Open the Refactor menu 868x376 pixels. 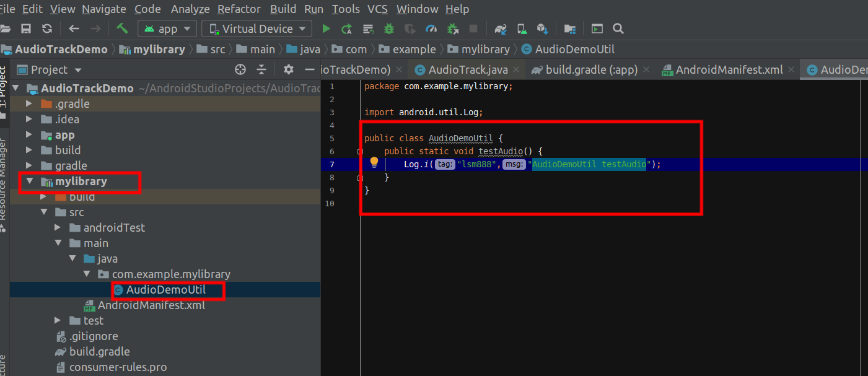239,9
